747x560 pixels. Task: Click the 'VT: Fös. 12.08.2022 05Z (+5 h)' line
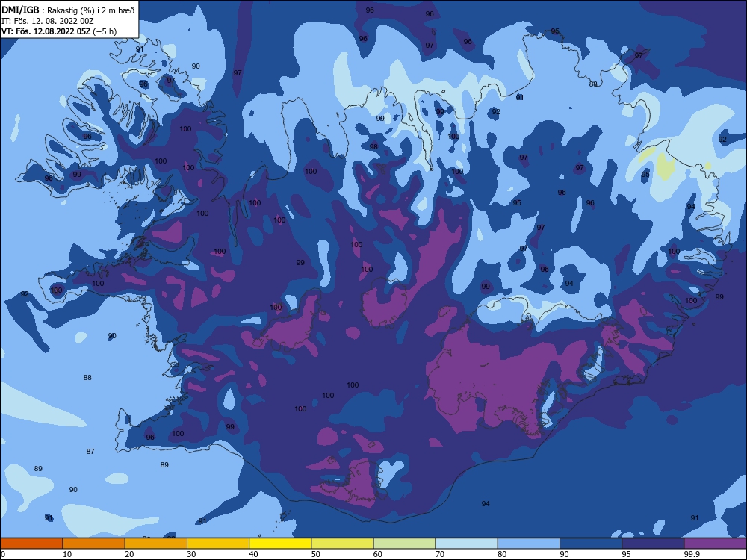tap(59, 31)
